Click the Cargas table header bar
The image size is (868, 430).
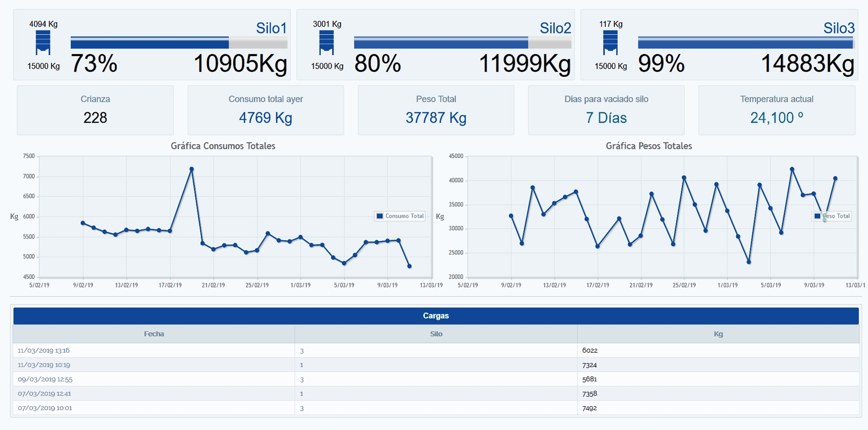pos(436,316)
